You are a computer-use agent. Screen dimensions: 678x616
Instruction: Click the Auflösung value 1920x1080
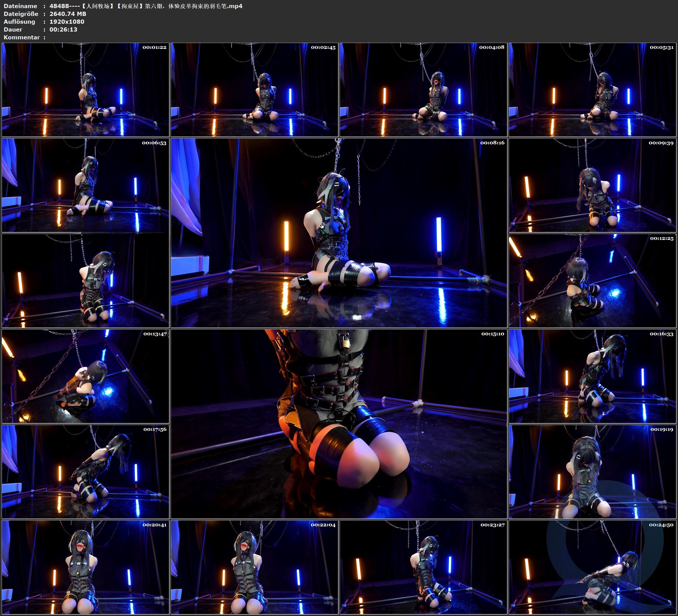pyautogui.click(x=66, y=22)
